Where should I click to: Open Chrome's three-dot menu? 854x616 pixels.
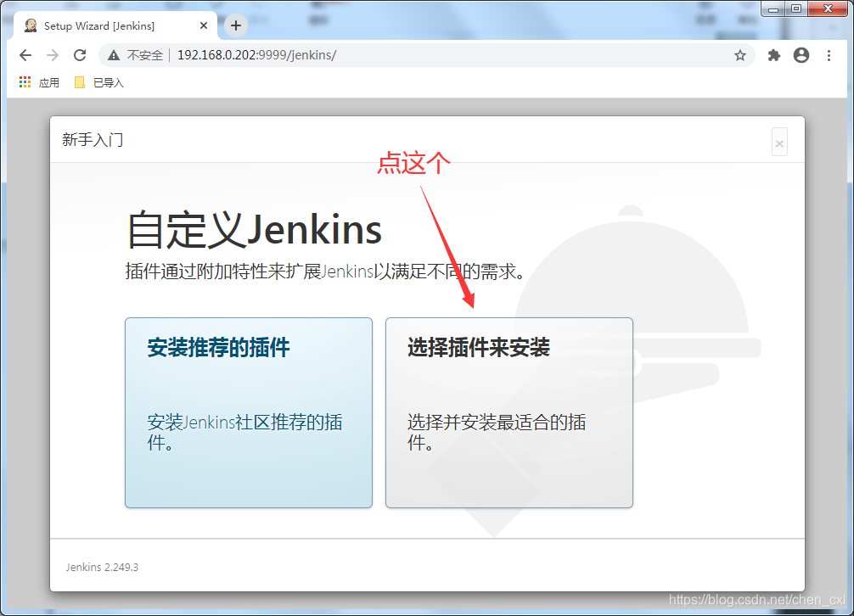click(x=829, y=55)
